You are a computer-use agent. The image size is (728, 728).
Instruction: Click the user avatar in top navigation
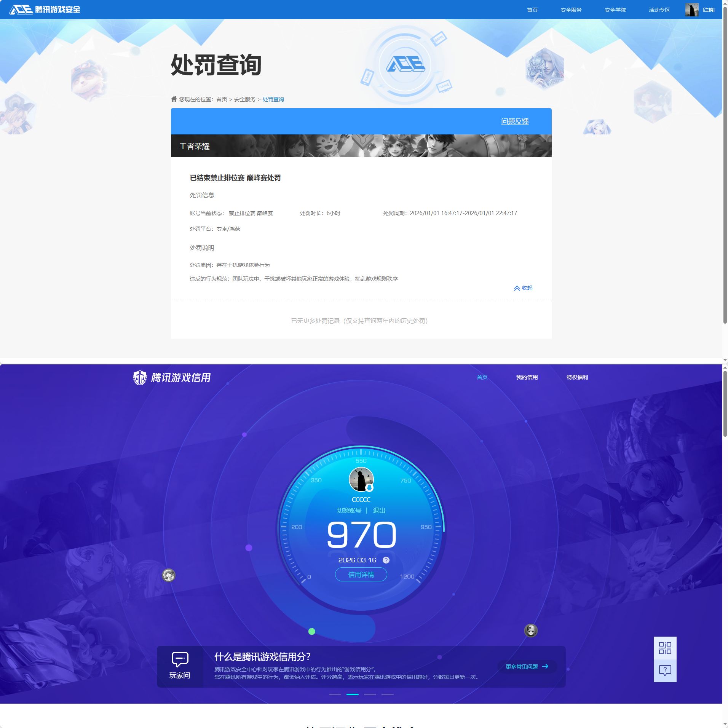pos(691,10)
